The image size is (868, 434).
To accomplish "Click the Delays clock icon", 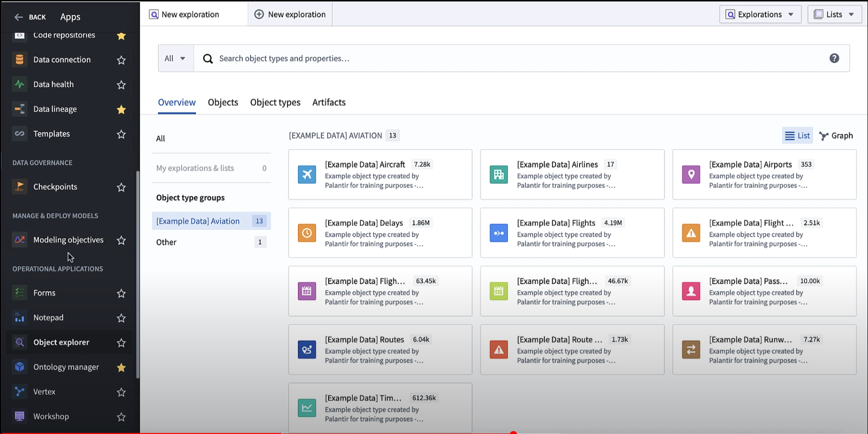I will coord(307,233).
